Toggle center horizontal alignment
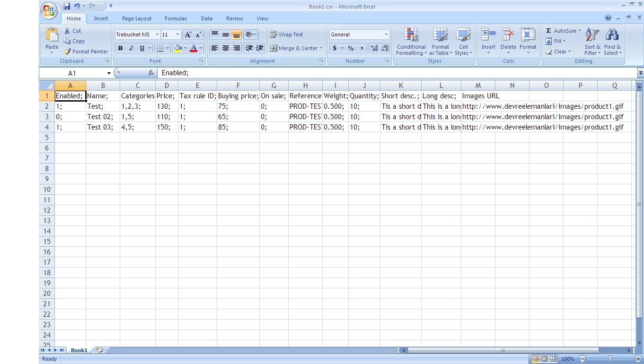The image size is (644, 364). click(226, 48)
